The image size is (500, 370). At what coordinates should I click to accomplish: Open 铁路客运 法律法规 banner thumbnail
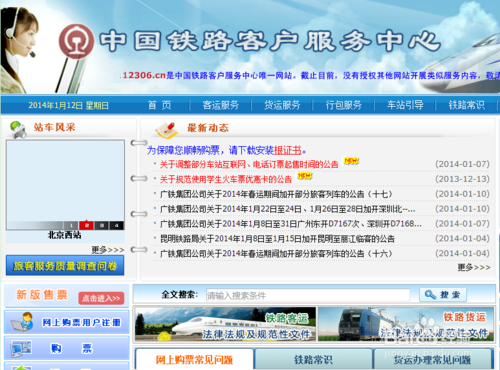225,324
